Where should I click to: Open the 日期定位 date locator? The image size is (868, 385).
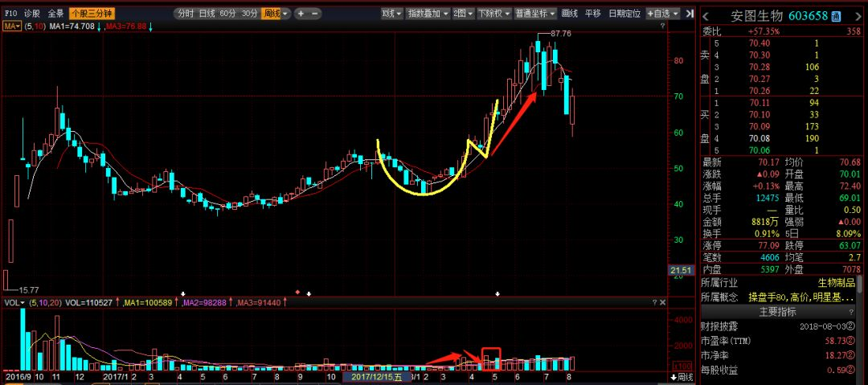624,14
